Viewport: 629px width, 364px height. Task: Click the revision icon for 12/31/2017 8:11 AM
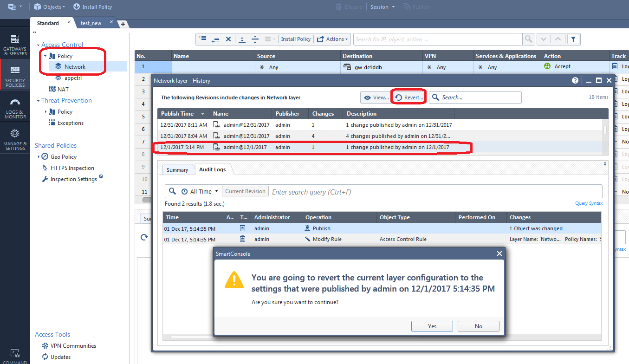pos(216,125)
